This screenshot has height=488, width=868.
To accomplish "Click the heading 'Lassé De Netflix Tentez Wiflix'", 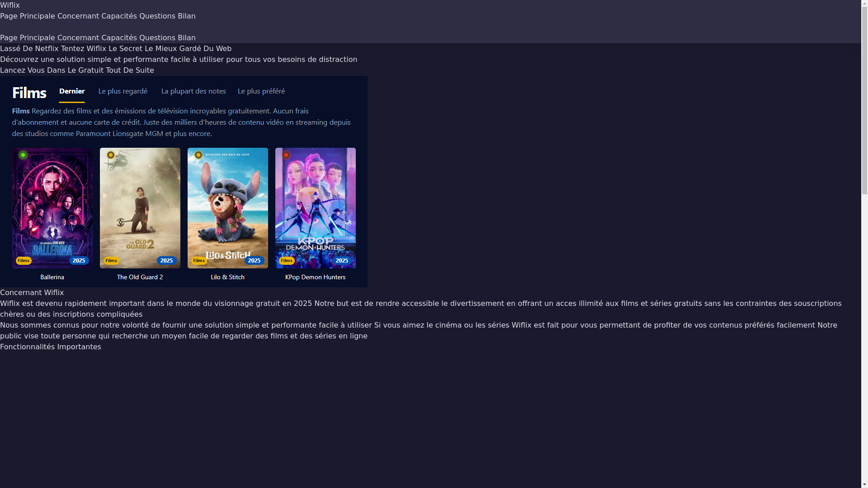I will click(x=116, y=49).
